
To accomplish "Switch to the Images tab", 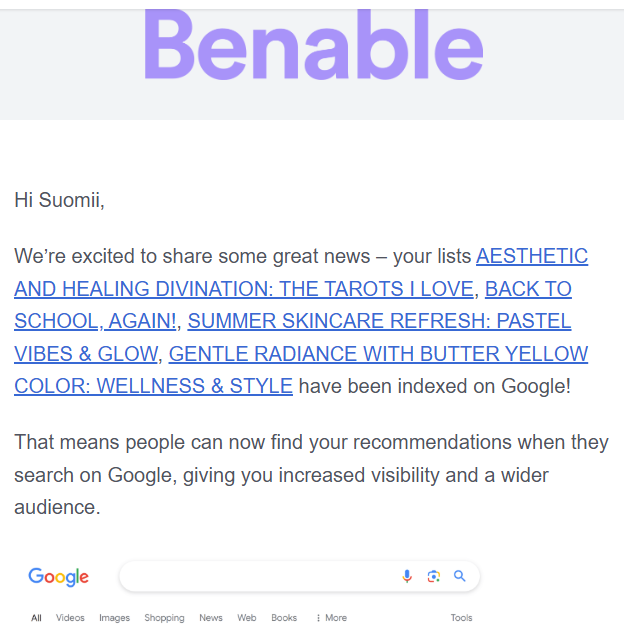I will coord(114,618).
